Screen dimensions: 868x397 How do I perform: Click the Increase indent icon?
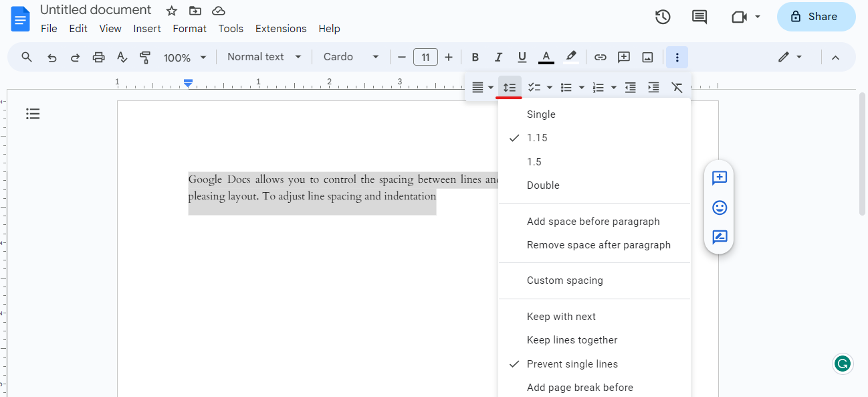click(653, 88)
